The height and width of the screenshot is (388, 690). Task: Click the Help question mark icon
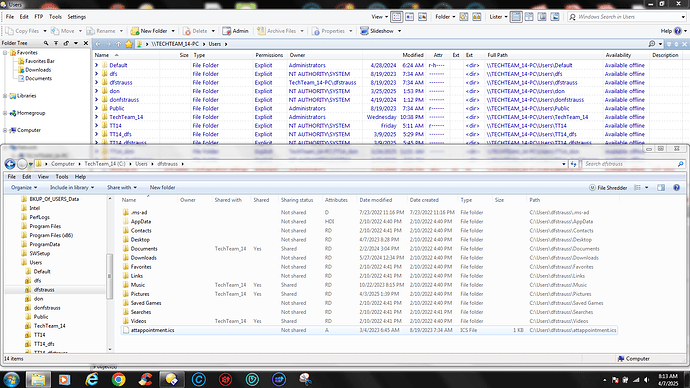678,31
